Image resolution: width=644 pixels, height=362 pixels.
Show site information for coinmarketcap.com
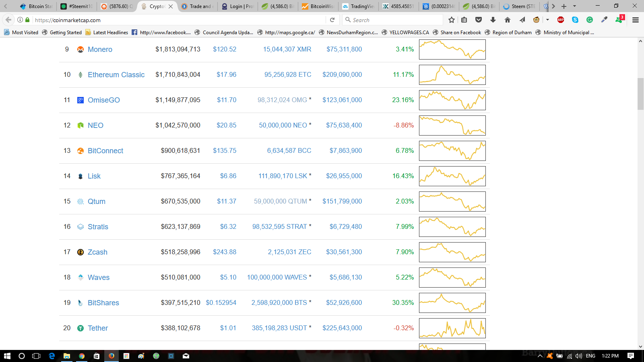point(20,20)
